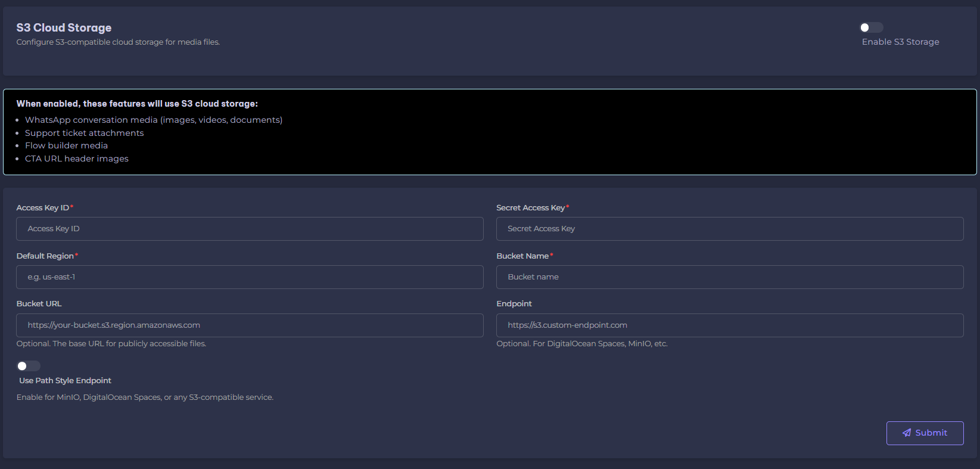
Task: Click 'Flow builder media' list item
Action: pyautogui.click(x=66, y=145)
